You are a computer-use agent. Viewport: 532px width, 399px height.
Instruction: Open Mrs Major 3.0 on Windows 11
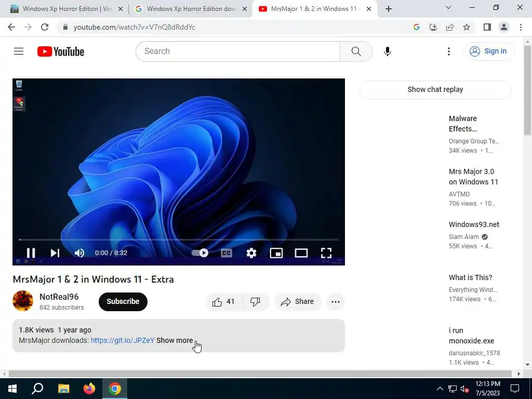coord(473,177)
